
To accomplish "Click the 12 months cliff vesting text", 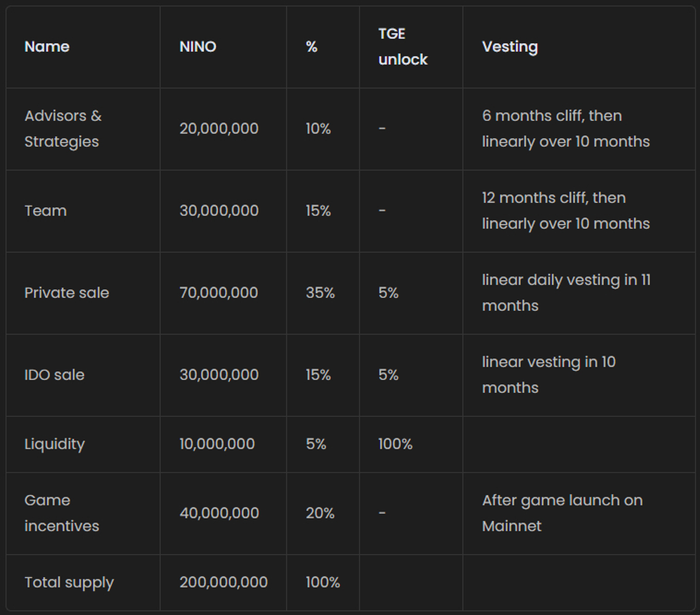I will 565,210.
